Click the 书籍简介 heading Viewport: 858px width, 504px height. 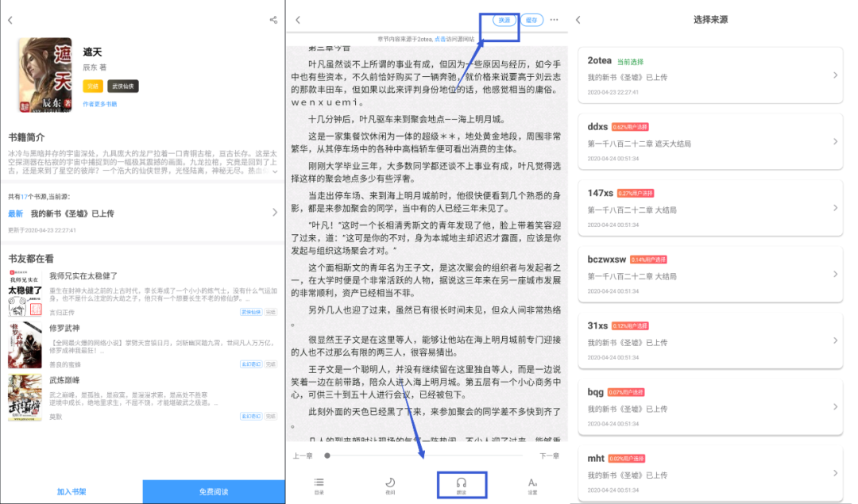(x=26, y=137)
